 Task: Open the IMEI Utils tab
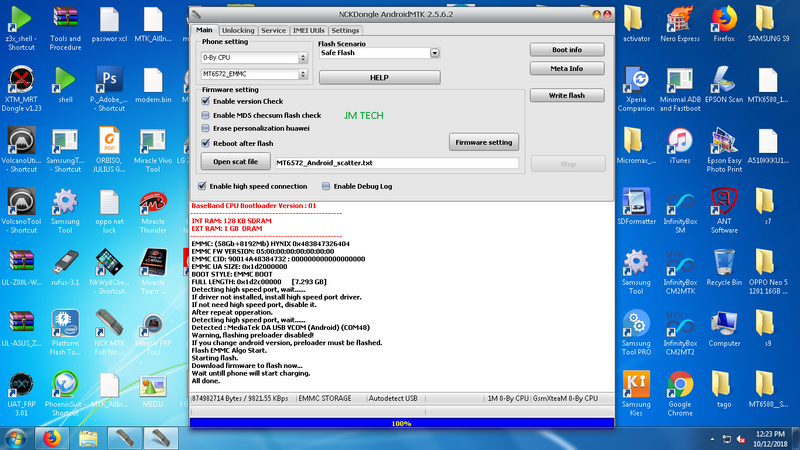point(309,31)
